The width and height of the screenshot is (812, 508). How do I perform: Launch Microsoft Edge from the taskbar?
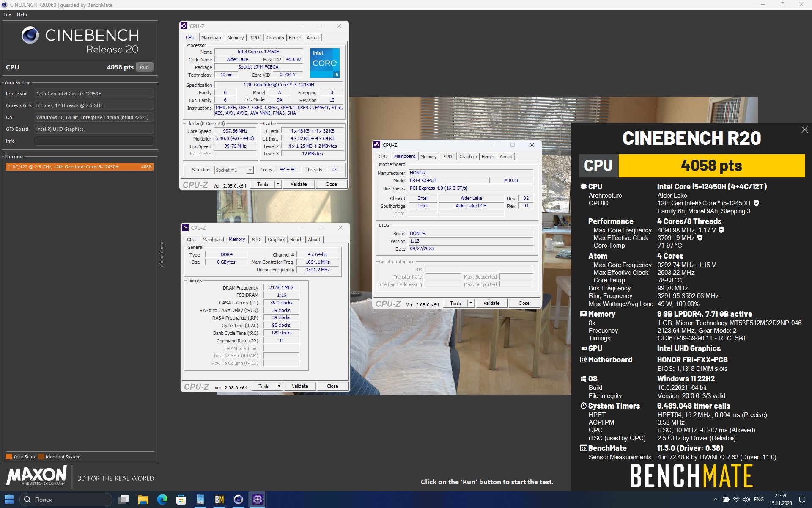(162, 500)
